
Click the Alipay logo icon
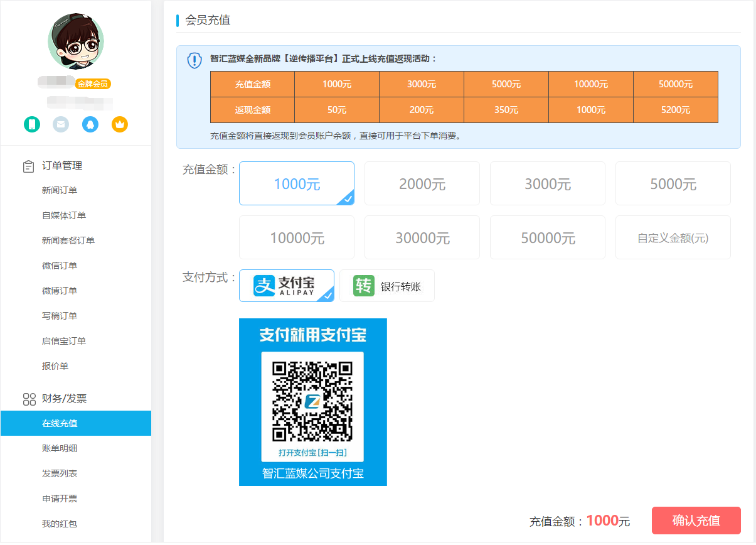[264, 286]
